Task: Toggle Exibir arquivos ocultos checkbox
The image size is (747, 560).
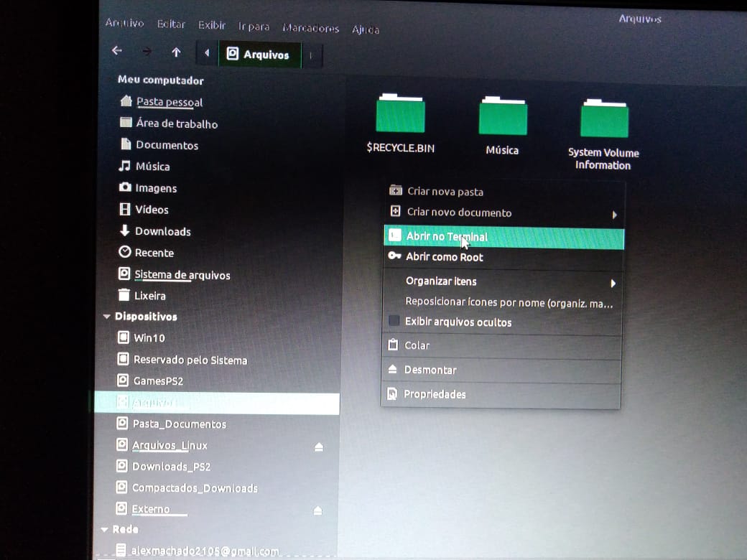Action: [394, 320]
